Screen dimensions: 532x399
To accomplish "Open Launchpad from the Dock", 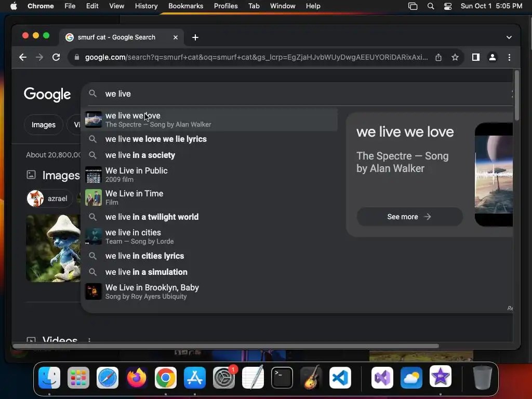I will (78, 377).
